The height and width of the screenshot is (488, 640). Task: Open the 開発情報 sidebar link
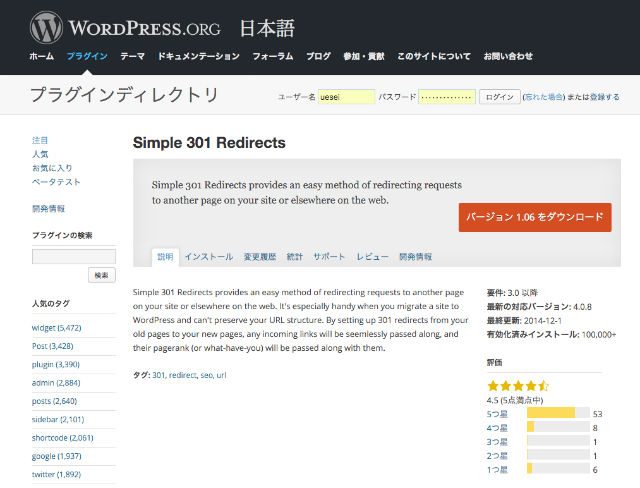48,209
